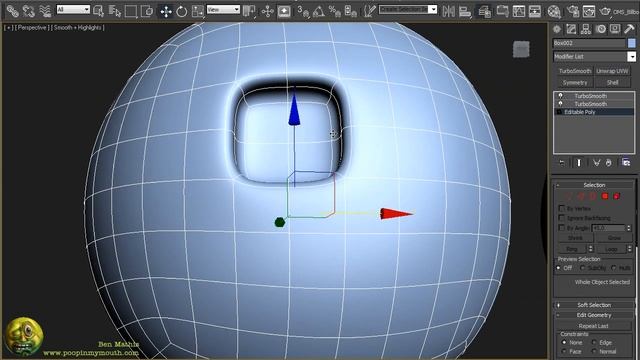Activate the Select and Scale tool
The image size is (640, 360).
(198, 11)
